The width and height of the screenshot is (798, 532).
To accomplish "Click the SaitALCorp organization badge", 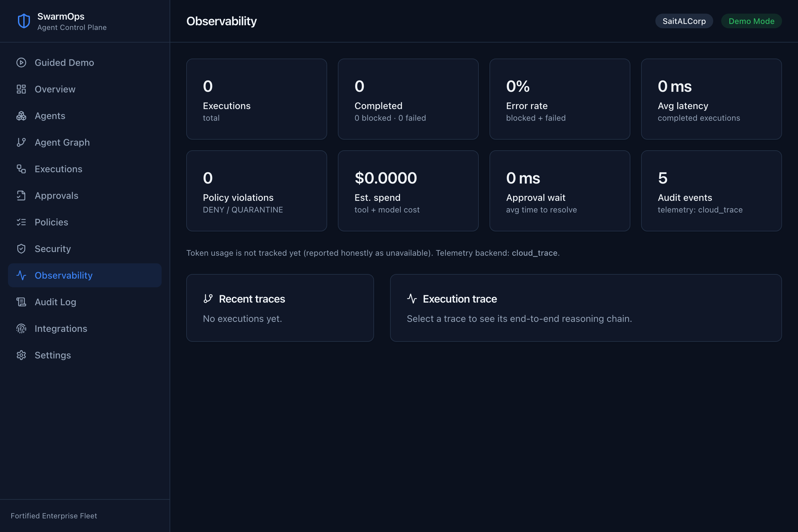I will pyautogui.click(x=684, y=21).
